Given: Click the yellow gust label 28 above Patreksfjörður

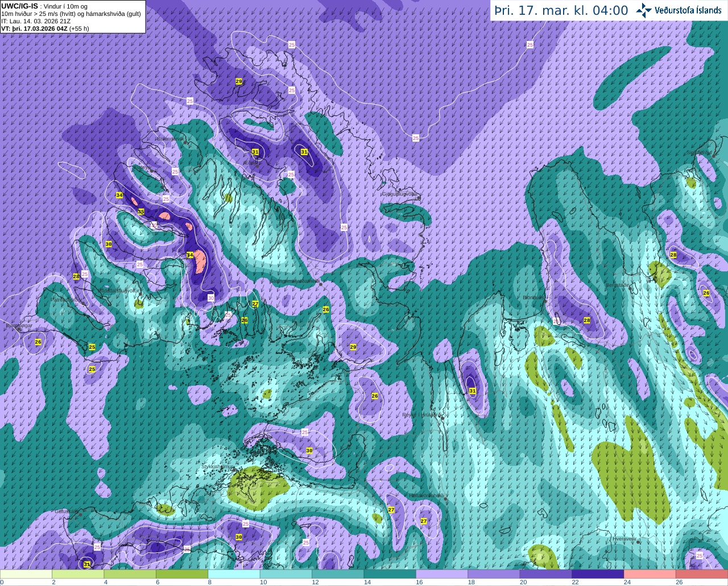Looking at the screenshot, I should 76,277.
